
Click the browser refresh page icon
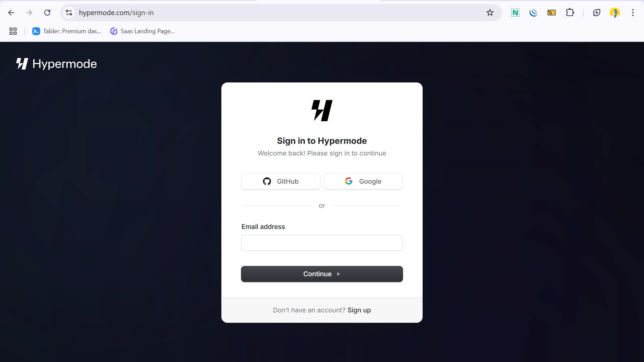point(47,12)
